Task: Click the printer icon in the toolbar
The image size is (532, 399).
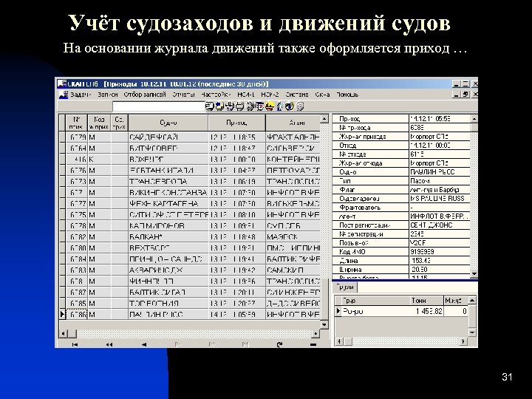Action: (x=239, y=106)
